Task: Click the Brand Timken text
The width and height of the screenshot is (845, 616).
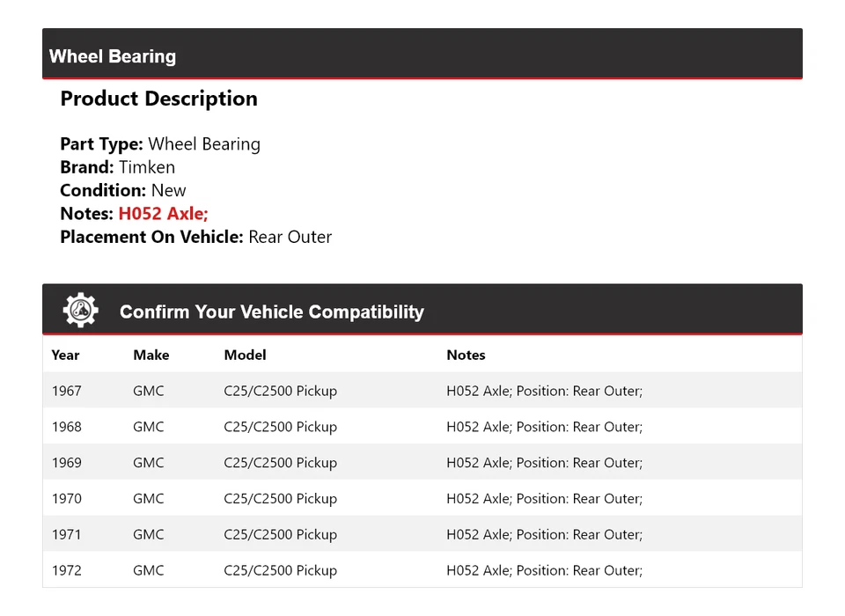Action: point(117,167)
